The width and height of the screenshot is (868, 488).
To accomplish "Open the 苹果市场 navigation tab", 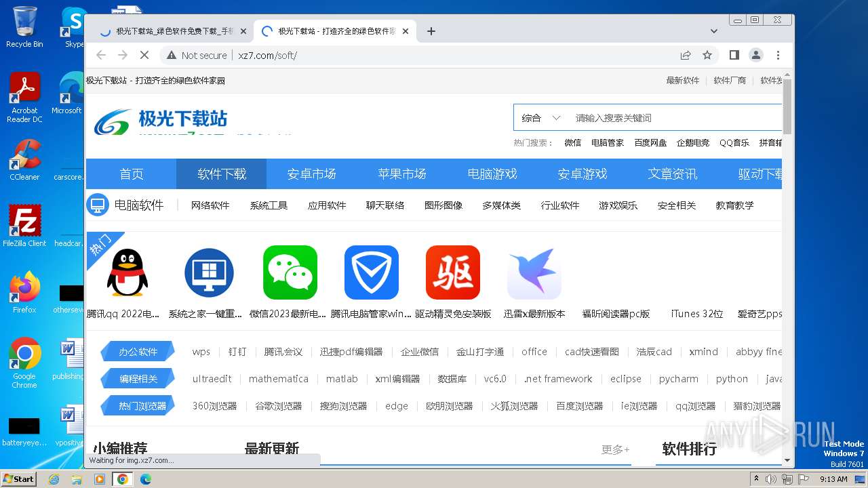I will click(401, 174).
